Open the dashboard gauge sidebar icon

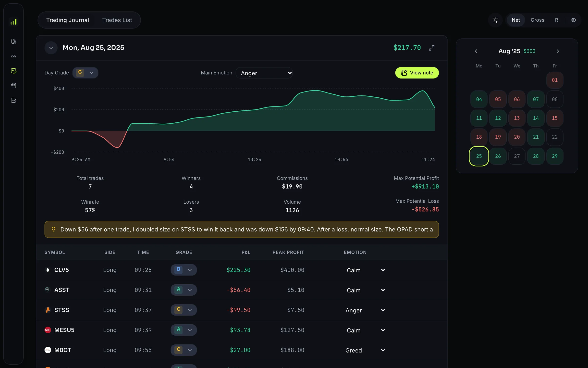[14, 56]
